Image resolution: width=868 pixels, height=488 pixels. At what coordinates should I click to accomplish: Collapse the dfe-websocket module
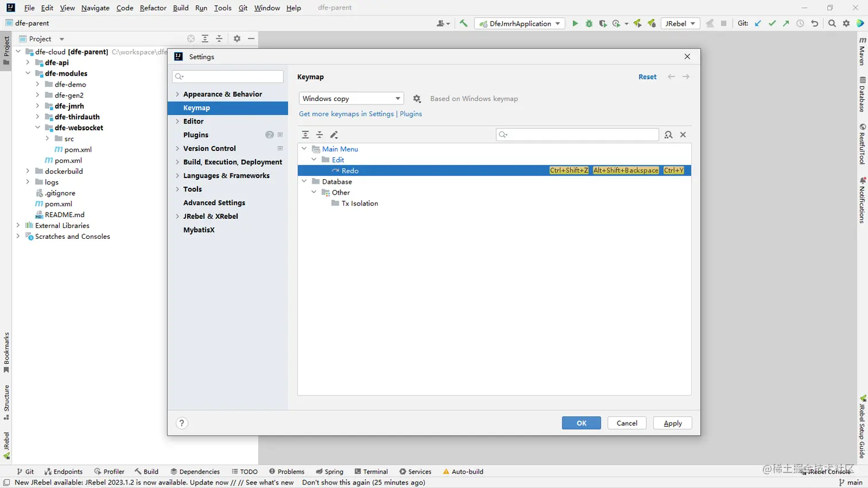pos(37,127)
